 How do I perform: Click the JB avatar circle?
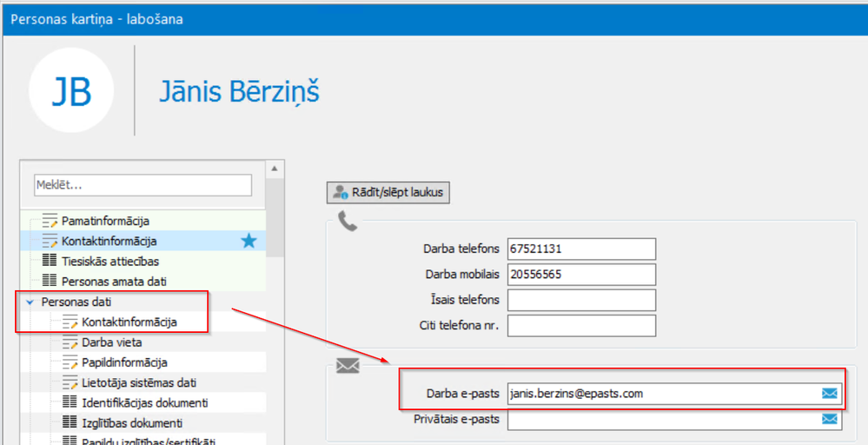point(71,90)
